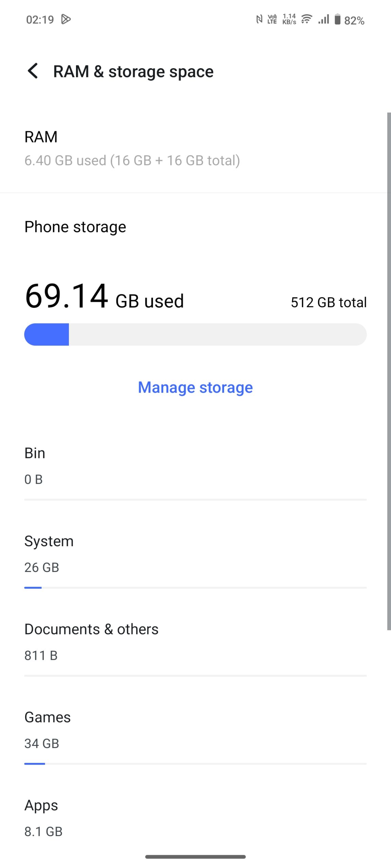Open the Apps storage category
The image size is (391, 868).
195,818
